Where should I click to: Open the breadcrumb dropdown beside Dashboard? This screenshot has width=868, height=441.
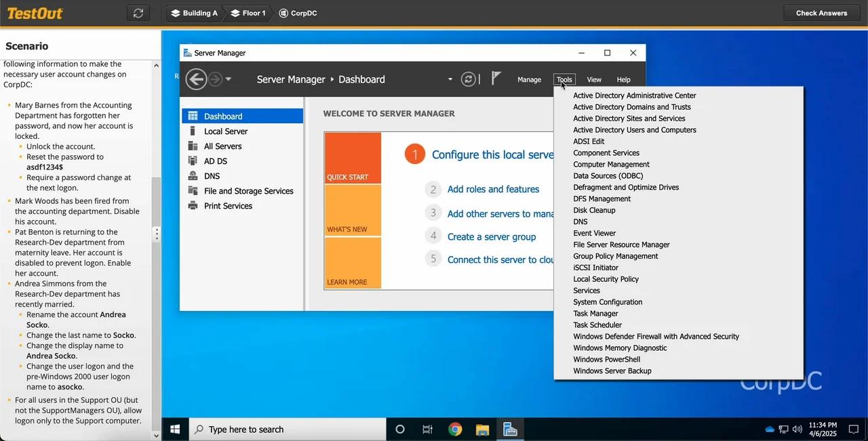pyautogui.click(x=450, y=79)
